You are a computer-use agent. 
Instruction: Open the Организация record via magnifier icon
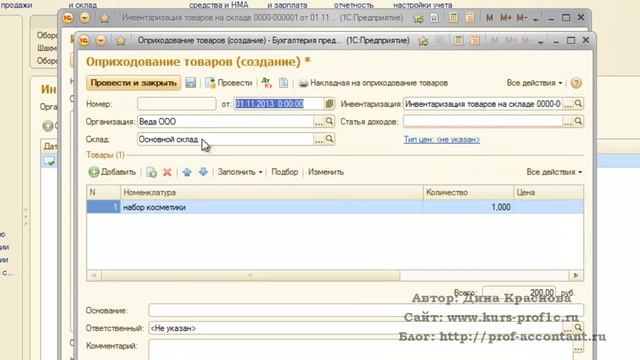pos(329,122)
